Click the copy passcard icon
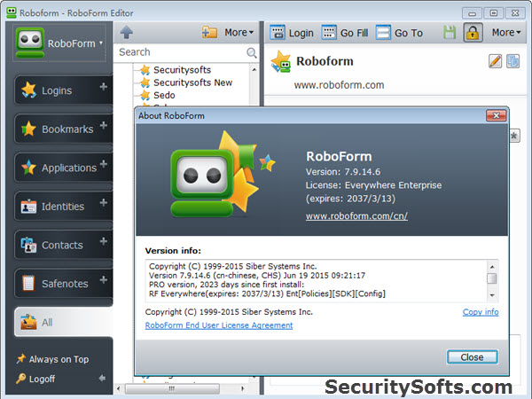 512,61
